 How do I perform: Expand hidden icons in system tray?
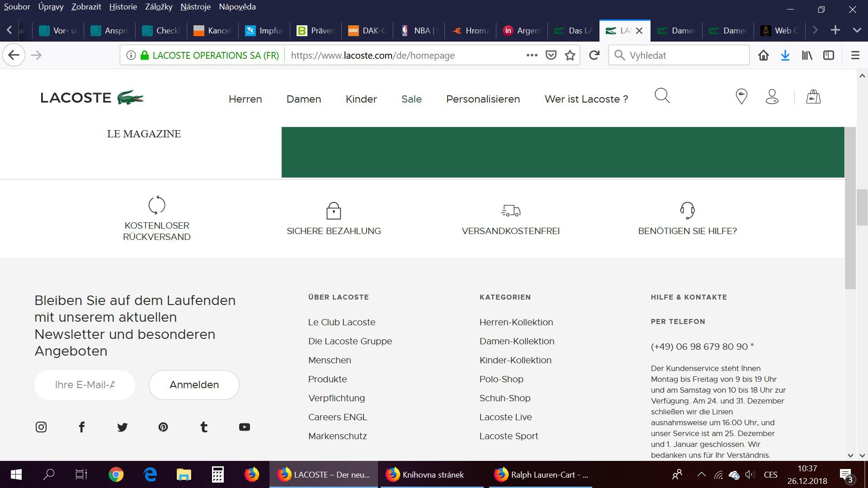pyautogui.click(x=702, y=474)
